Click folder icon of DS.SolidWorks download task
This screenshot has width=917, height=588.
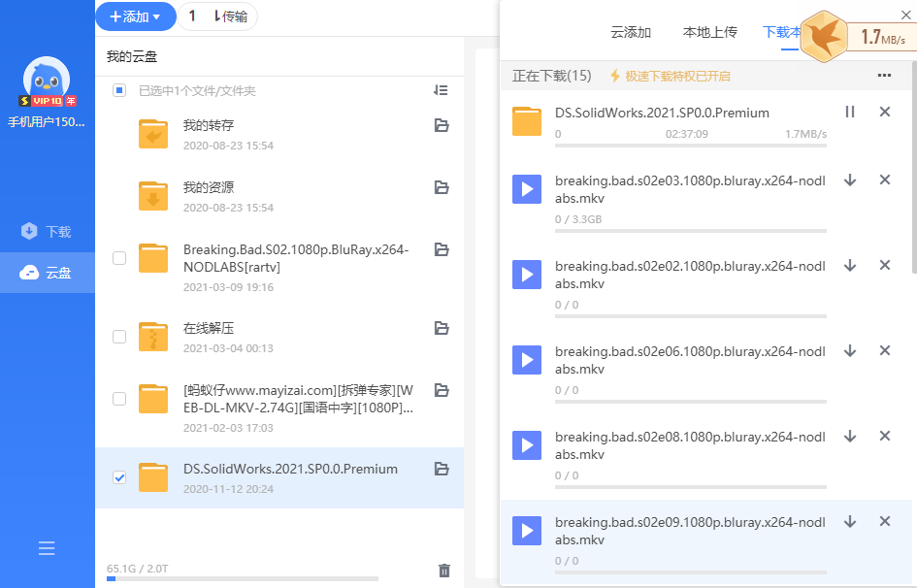point(527,121)
